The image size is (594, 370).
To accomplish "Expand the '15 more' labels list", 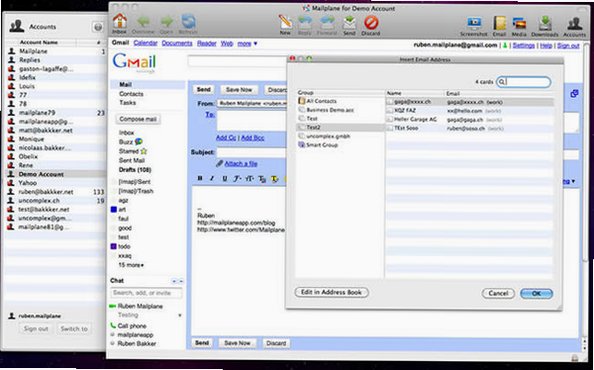I will [x=131, y=265].
